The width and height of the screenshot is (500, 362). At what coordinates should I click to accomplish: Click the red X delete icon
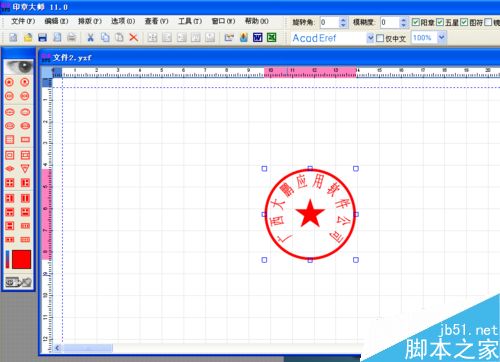point(134,38)
